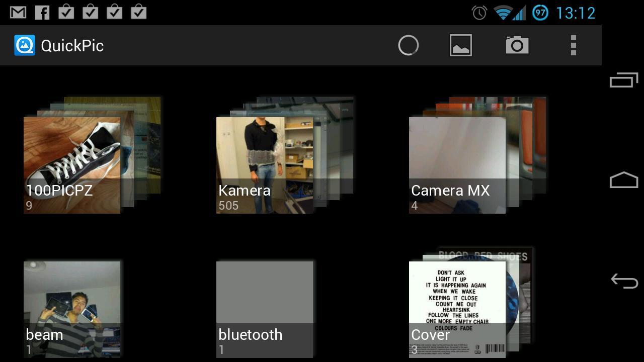The height and width of the screenshot is (362, 644).
Task: Tap the first checkmark task notification
Action: point(66,12)
